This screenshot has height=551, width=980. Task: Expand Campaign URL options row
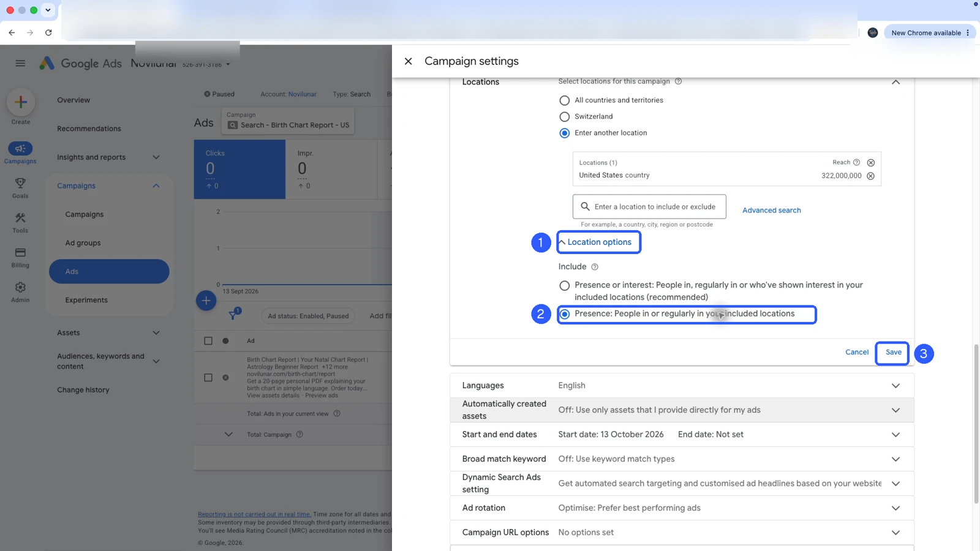[682, 533]
